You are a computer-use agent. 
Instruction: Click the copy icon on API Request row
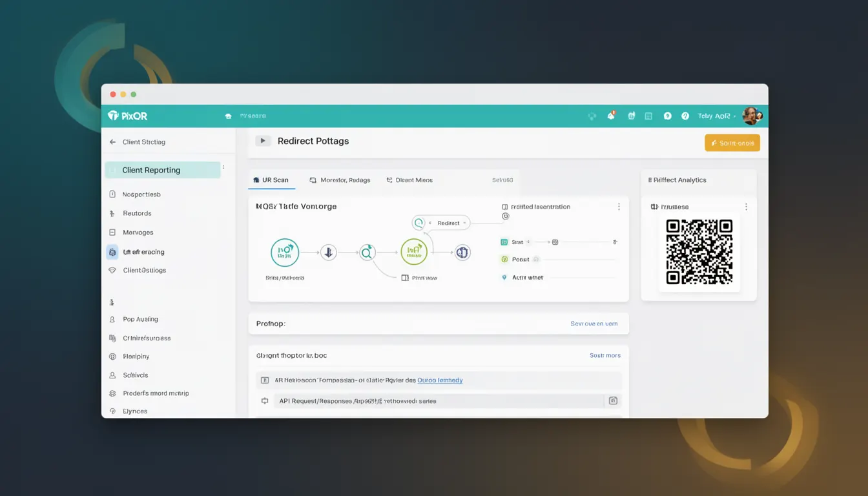(613, 401)
